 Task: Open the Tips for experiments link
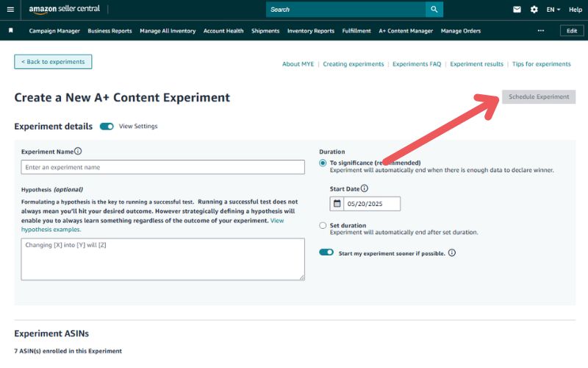(x=542, y=64)
